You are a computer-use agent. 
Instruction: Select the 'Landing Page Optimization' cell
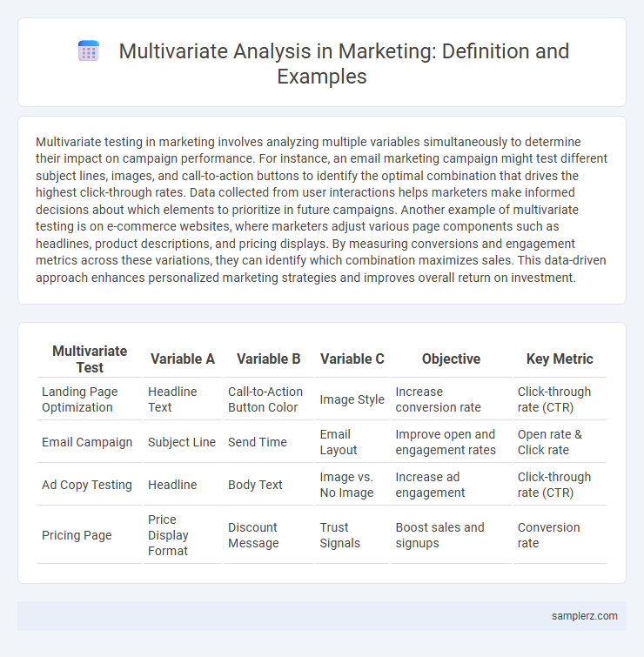(x=90, y=399)
